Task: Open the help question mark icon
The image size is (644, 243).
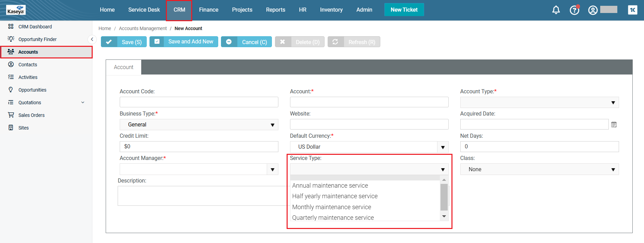Action: [574, 10]
